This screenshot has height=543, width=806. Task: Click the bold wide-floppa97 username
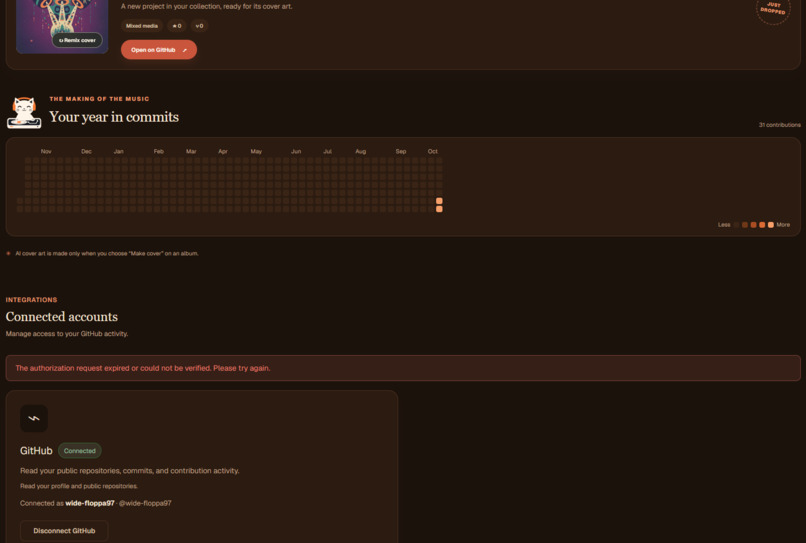coord(90,503)
